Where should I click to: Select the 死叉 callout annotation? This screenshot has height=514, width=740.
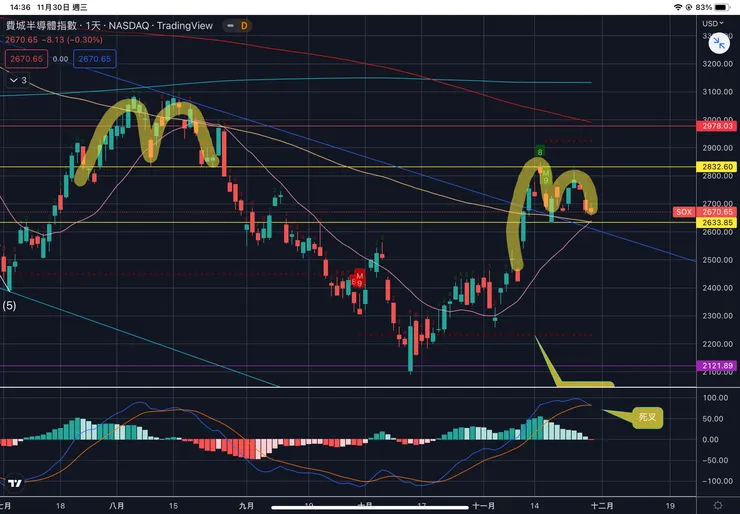click(647, 418)
